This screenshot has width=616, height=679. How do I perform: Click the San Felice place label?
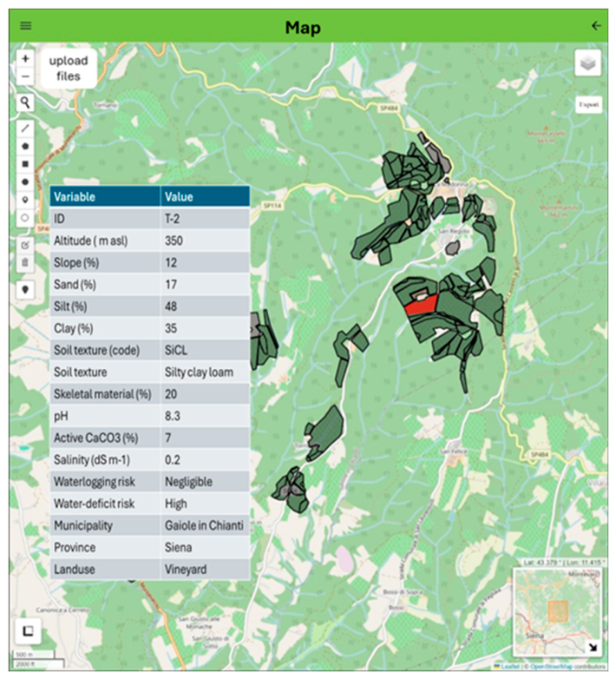click(x=453, y=452)
